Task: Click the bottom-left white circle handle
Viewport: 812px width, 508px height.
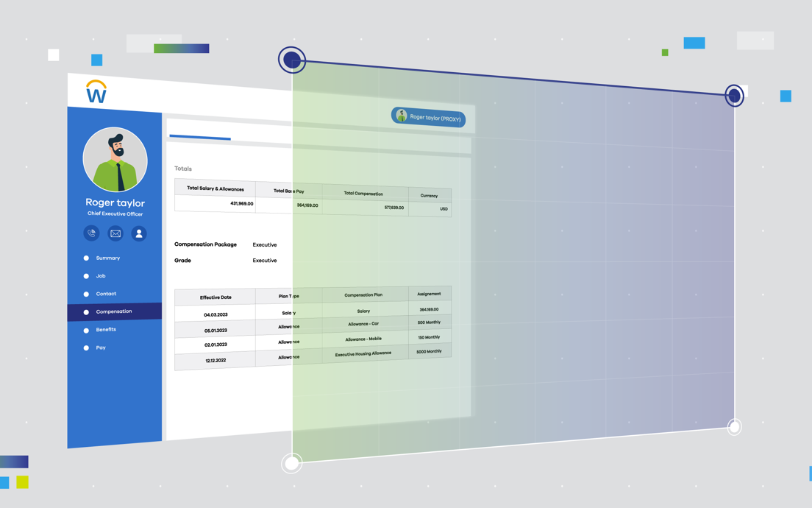Action: (x=292, y=463)
